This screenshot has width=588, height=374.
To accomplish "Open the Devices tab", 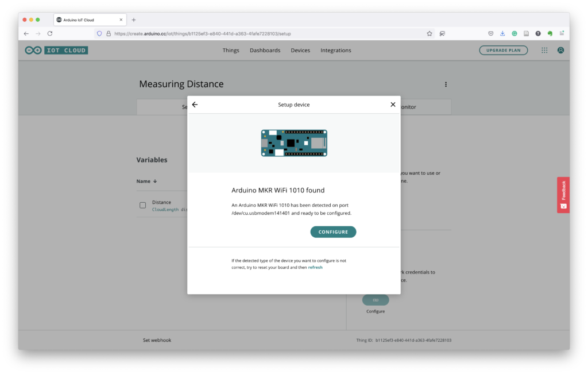I will pos(300,50).
